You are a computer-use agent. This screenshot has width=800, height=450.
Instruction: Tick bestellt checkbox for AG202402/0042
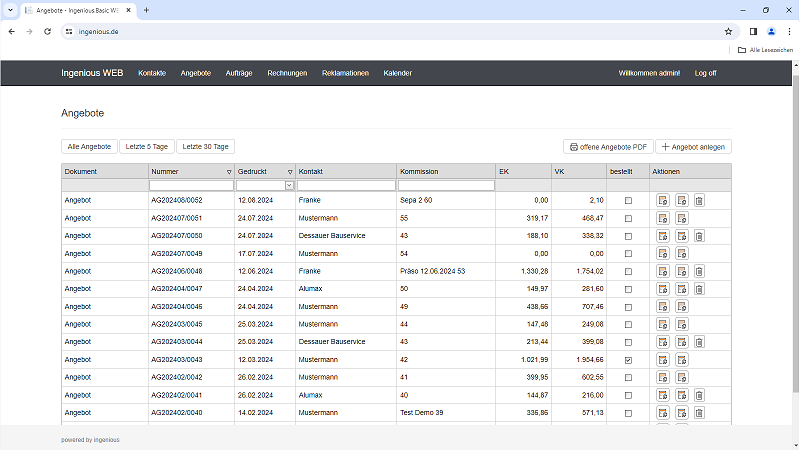628,378
